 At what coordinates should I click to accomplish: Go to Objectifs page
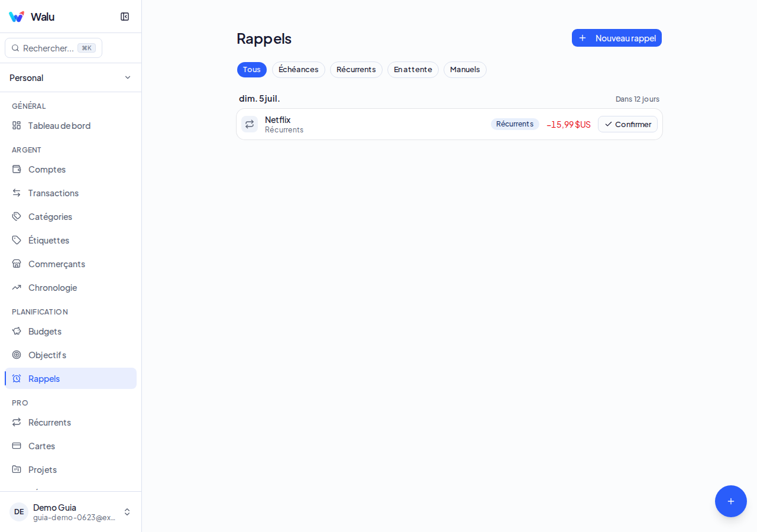point(70,355)
